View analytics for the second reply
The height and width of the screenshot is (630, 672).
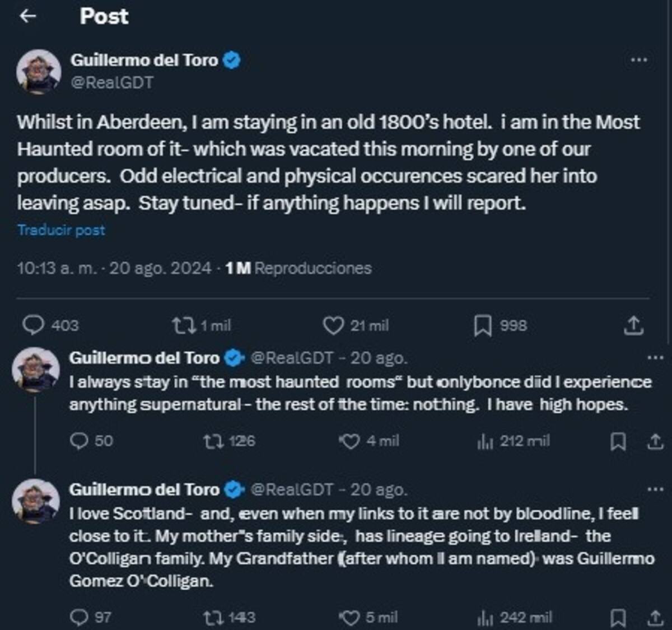click(487, 618)
